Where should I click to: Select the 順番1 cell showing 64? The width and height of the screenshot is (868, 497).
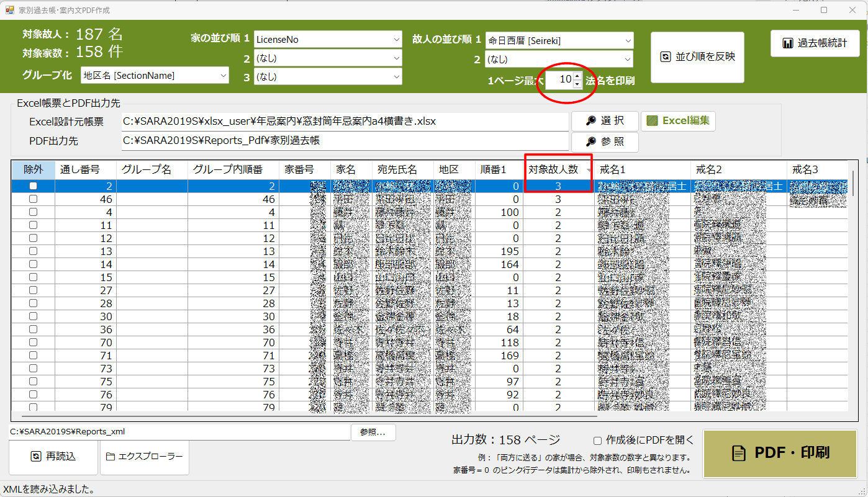499,329
